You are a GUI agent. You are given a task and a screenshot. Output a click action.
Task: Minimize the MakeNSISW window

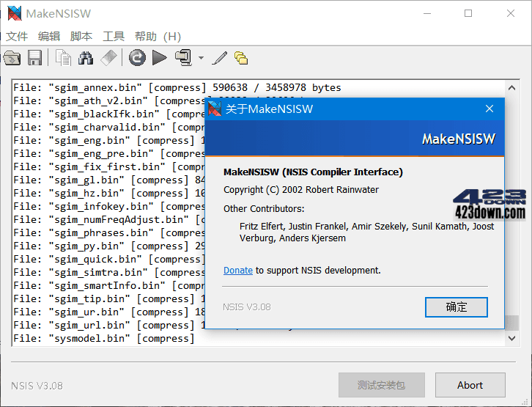pos(427,13)
